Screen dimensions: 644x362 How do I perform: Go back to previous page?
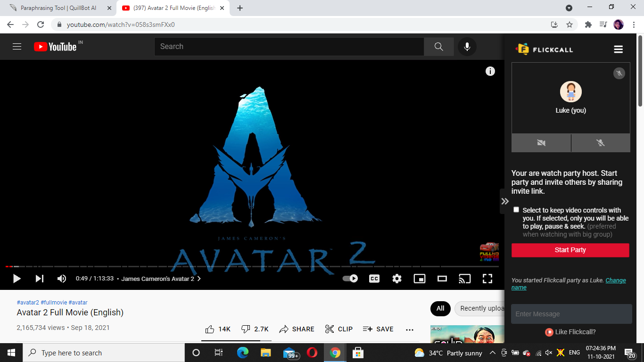10,25
